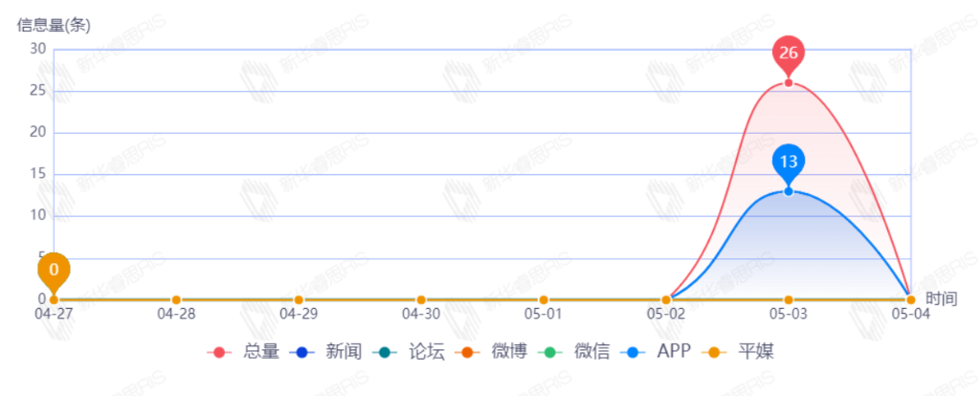Toggle the 平媒 legend entry
This screenshot has width=980, height=396.
[x=740, y=352]
